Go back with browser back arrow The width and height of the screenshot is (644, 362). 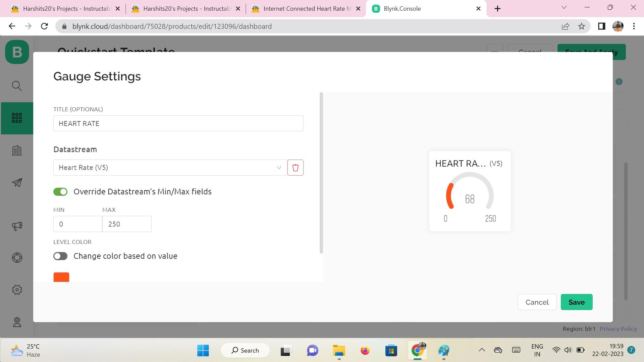click(x=12, y=26)
